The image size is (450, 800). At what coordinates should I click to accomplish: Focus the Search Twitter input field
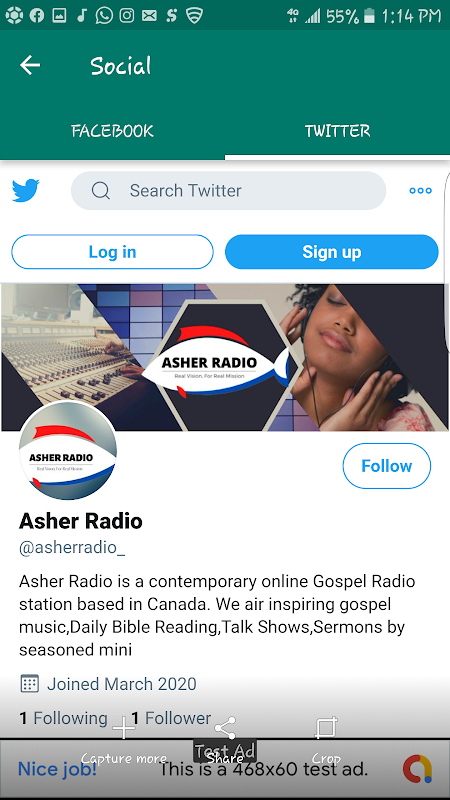(229, 191)
